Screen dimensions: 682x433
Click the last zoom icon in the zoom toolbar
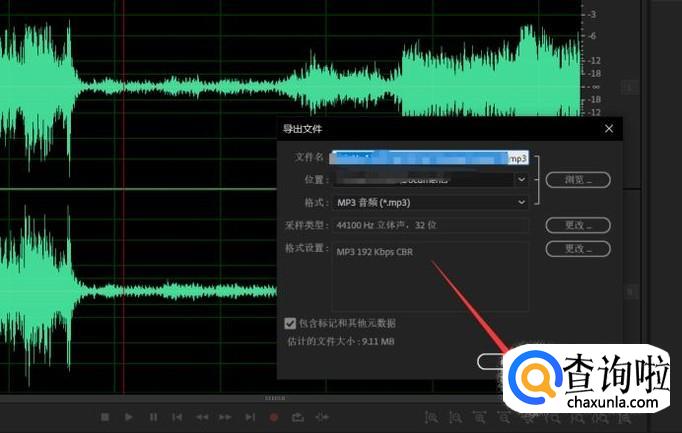point(625,418)
